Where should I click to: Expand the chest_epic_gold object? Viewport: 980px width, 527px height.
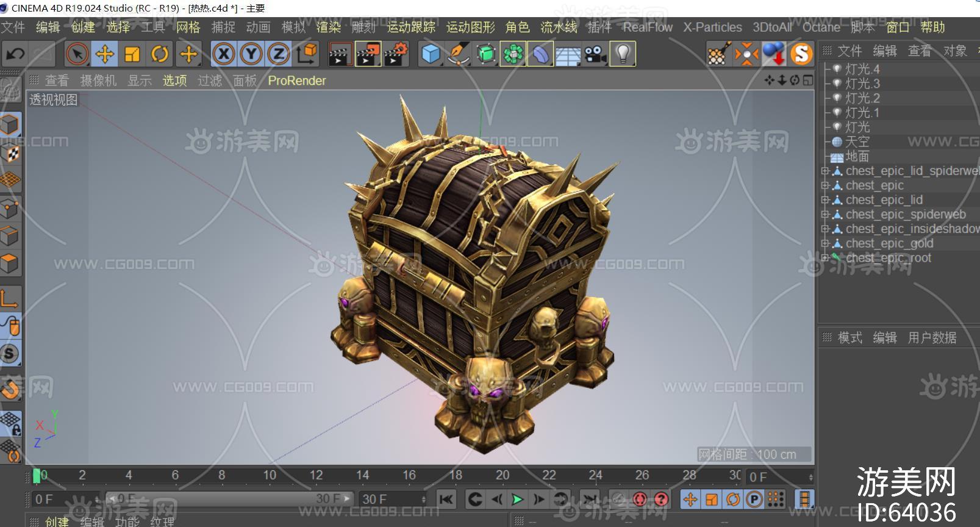tap(825, 243)
